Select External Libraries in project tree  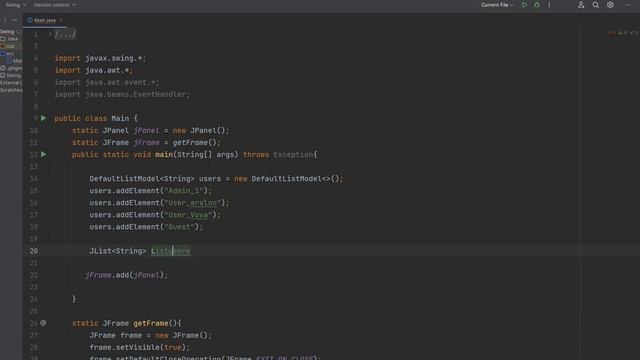coord(11,83)
